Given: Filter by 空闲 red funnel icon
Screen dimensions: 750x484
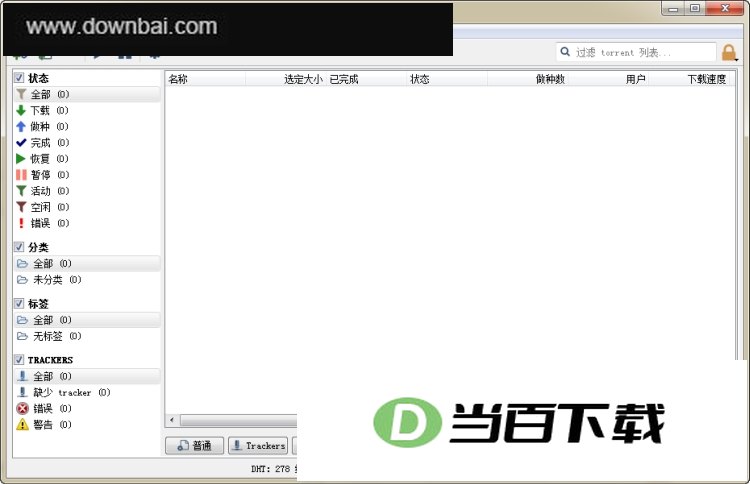Looking at the screenshot, I should click(21, 207).
